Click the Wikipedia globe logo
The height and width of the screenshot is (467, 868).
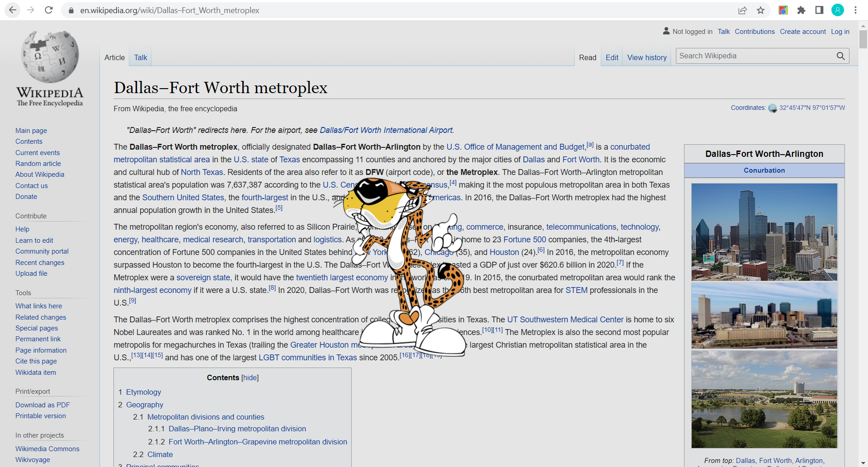point(50,57)
